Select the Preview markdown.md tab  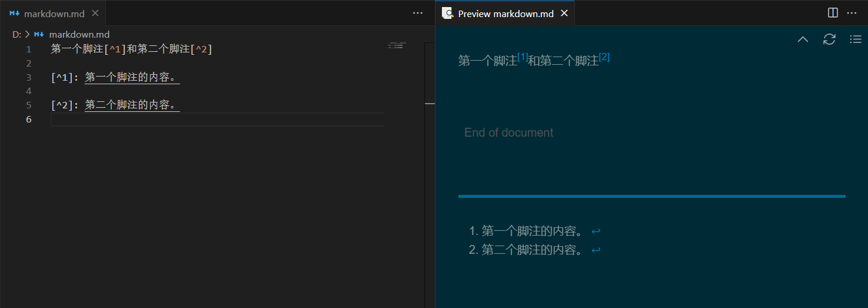point(505,14)
